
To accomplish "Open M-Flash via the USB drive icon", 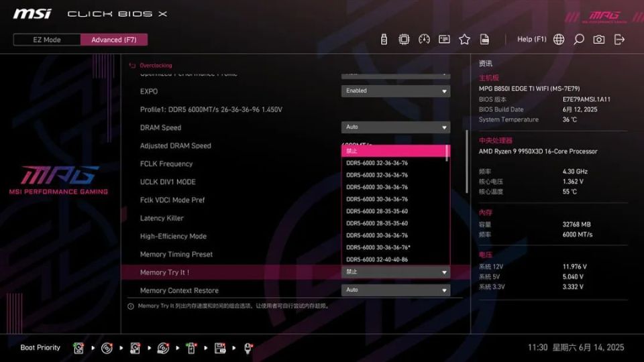I will pos(384,40).
